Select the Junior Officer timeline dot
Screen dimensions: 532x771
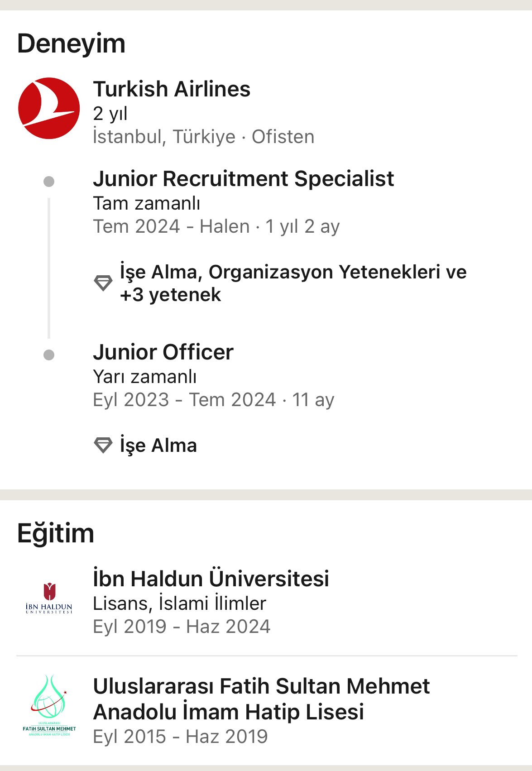click(x=49, y=355)
